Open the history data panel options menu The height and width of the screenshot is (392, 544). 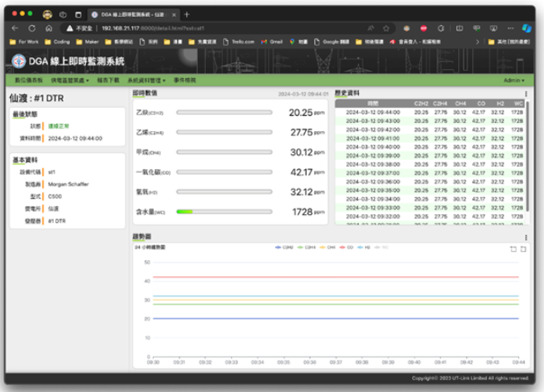click(x=525, y=94)
